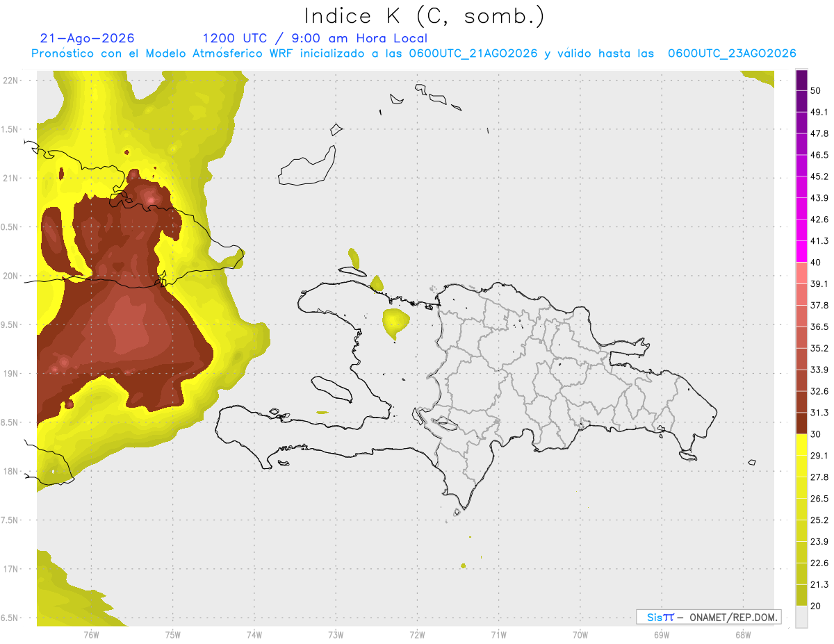The height and width of the screenshot is (644, 834).
Task: Click the 'Pronostico con el Modelo Atmosferico WRF' line
Action: click(414, 53)
